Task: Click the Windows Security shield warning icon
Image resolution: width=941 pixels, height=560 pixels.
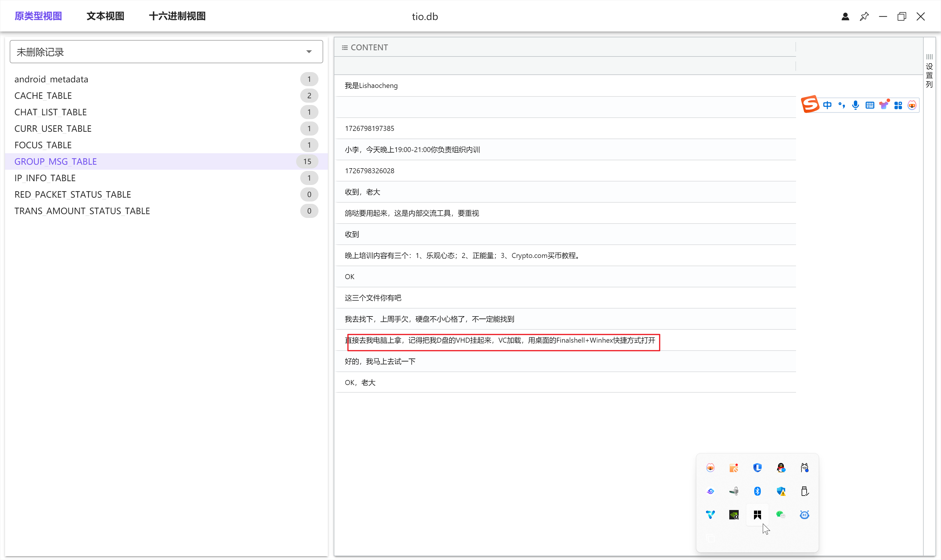Action: [x=781, y=491]
